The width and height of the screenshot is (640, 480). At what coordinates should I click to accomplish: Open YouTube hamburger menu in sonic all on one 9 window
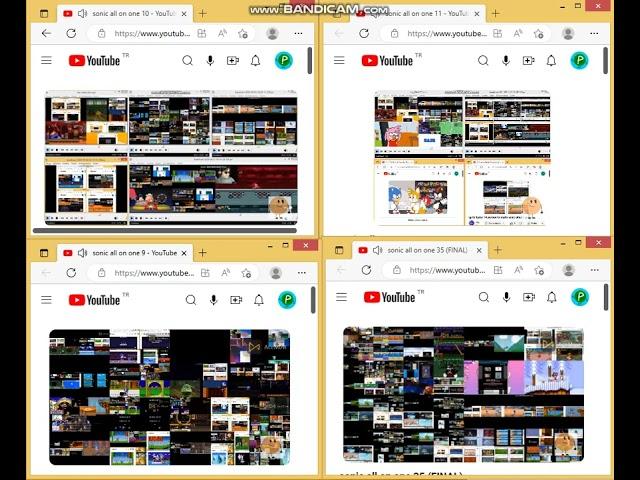(47, 300)
